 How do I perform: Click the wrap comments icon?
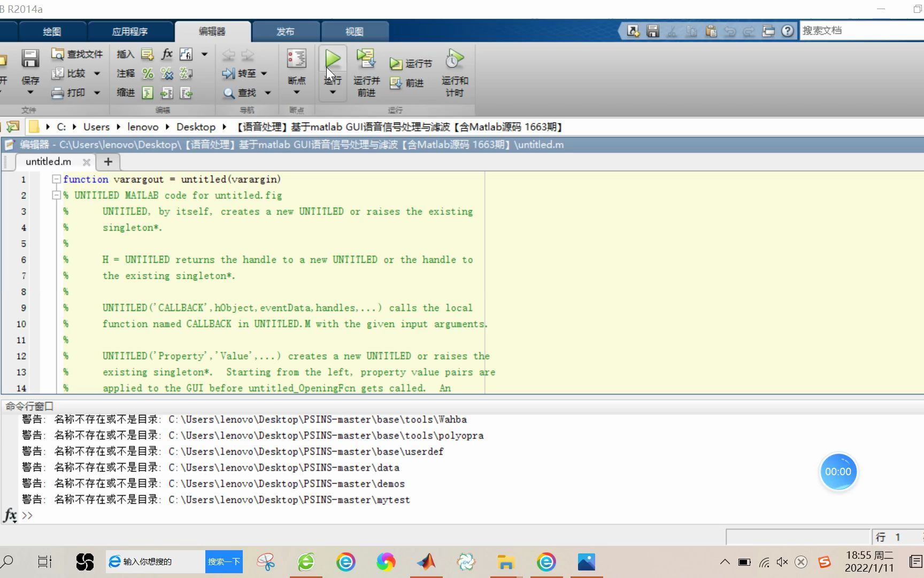click(x=186, y=73)
